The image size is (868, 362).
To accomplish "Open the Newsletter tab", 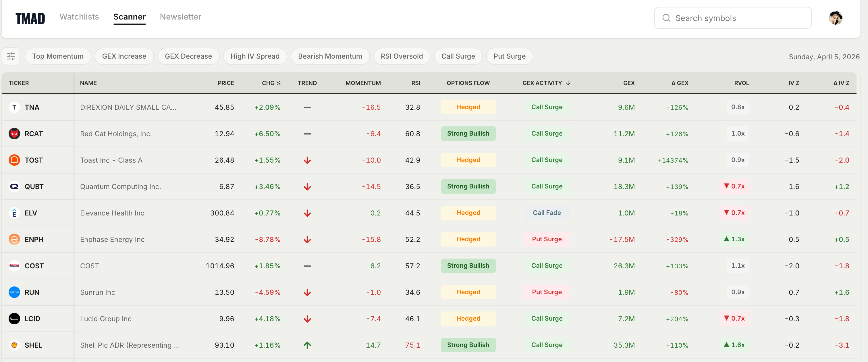I will 180,17.
